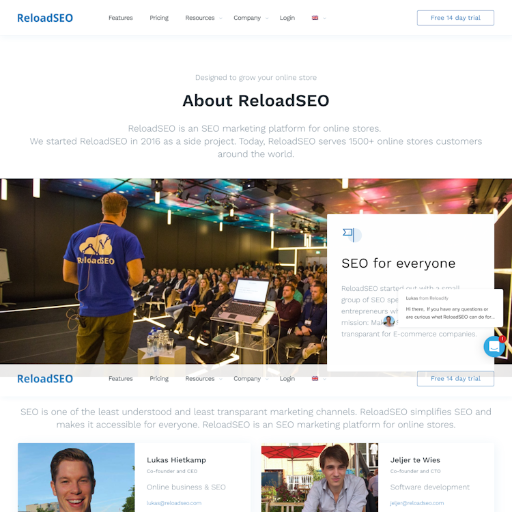Viewport: 512px width, 512px height.
Task: Expand Company menu in the top navigation
Action: pyautogui.click(x=250, y=18)
